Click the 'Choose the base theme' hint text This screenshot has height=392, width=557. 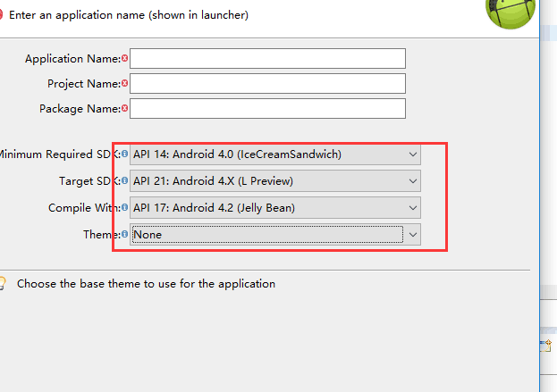click(x=146, y=284)
